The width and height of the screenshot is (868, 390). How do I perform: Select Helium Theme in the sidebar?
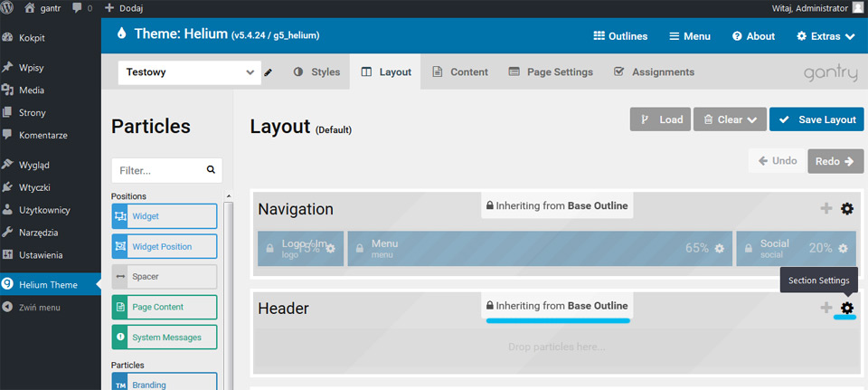(x=51, y=285)
